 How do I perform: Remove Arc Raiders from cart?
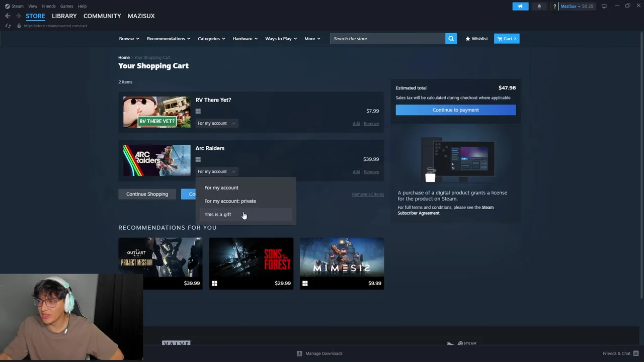371,172
